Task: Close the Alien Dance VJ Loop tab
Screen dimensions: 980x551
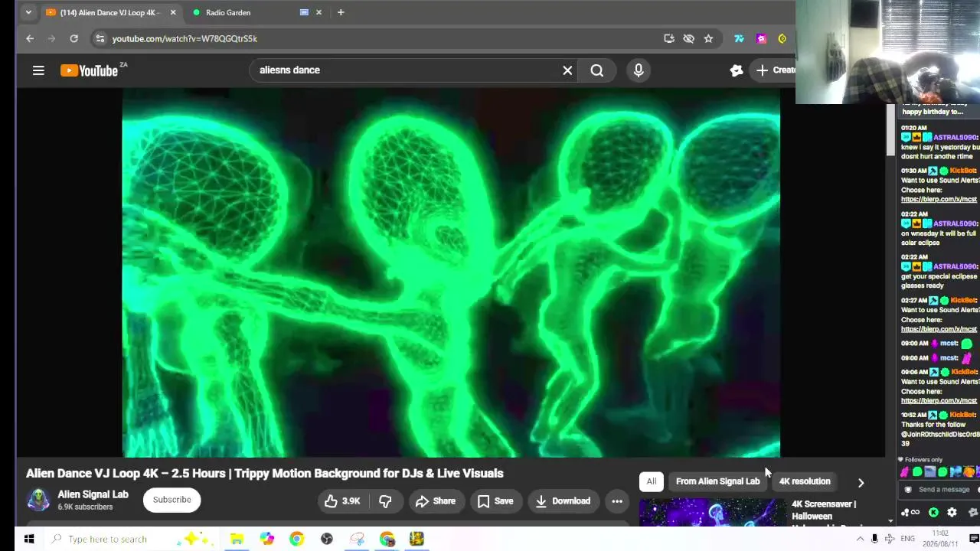Action: click(x=173, y=12)
